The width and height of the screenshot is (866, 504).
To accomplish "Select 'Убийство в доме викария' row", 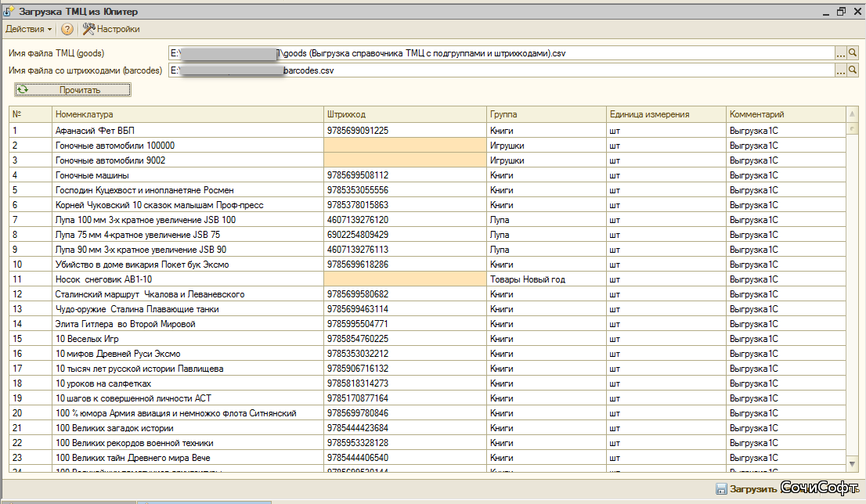I will click(428, 265).
